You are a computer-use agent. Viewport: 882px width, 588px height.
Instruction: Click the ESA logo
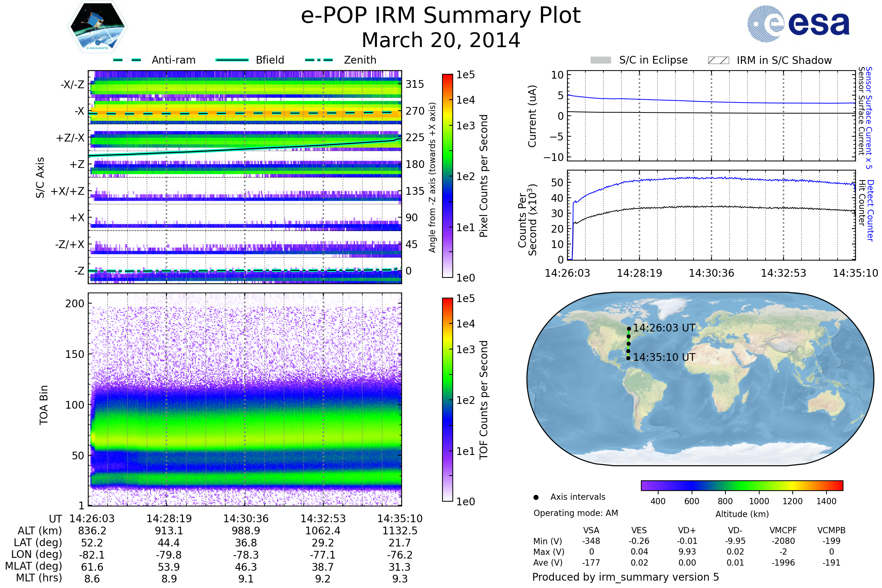(798, 24)
